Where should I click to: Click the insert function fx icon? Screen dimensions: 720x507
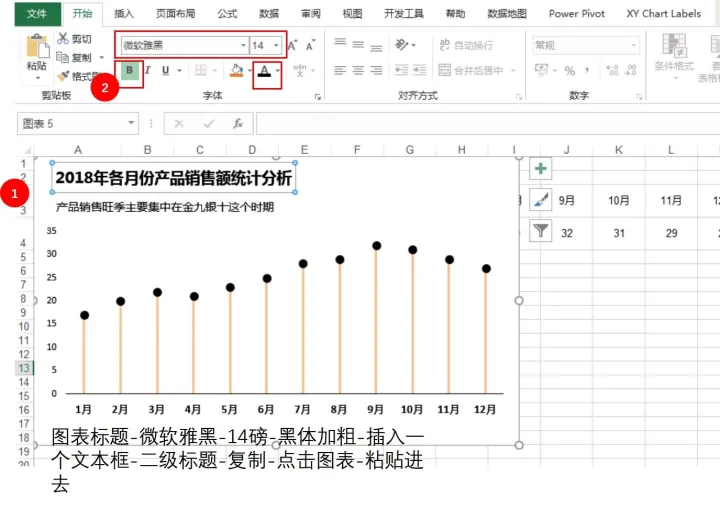click(238, 124)
